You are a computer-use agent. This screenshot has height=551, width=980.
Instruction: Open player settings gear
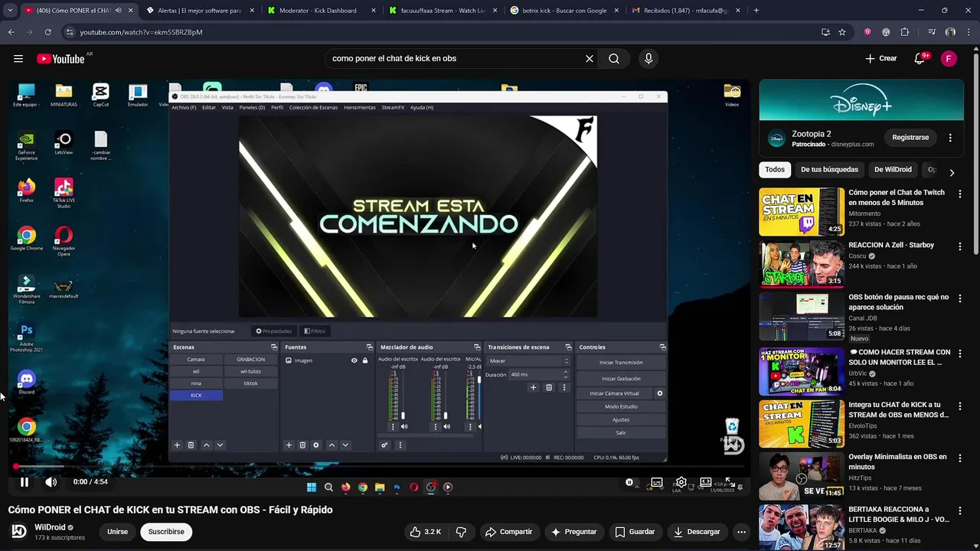[681, 482]
